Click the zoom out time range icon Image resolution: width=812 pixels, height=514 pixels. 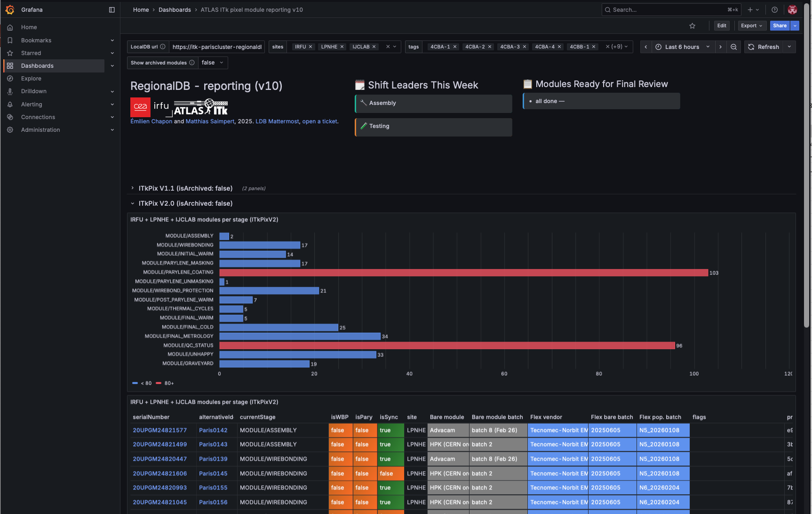(x=733, y=47)
